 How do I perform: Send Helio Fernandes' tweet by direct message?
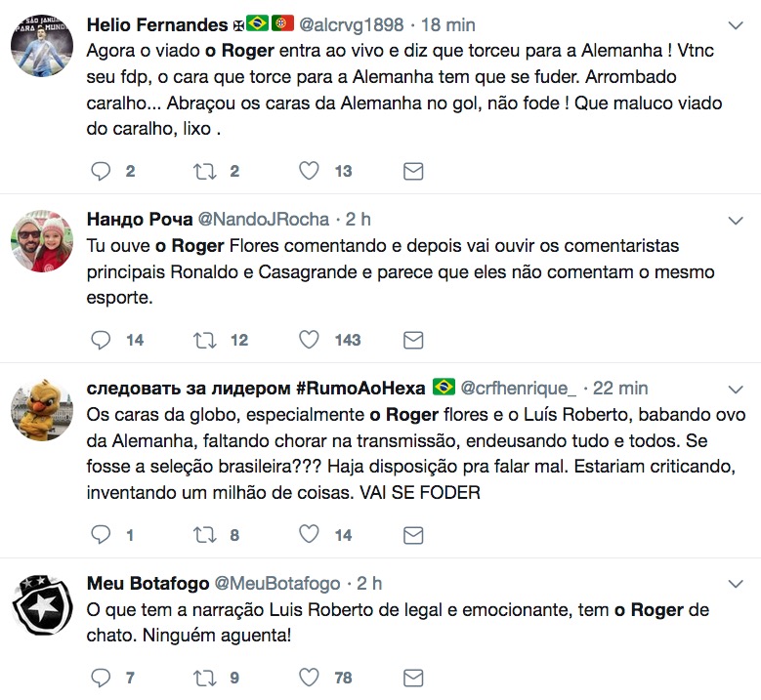(x=413, y=172)
